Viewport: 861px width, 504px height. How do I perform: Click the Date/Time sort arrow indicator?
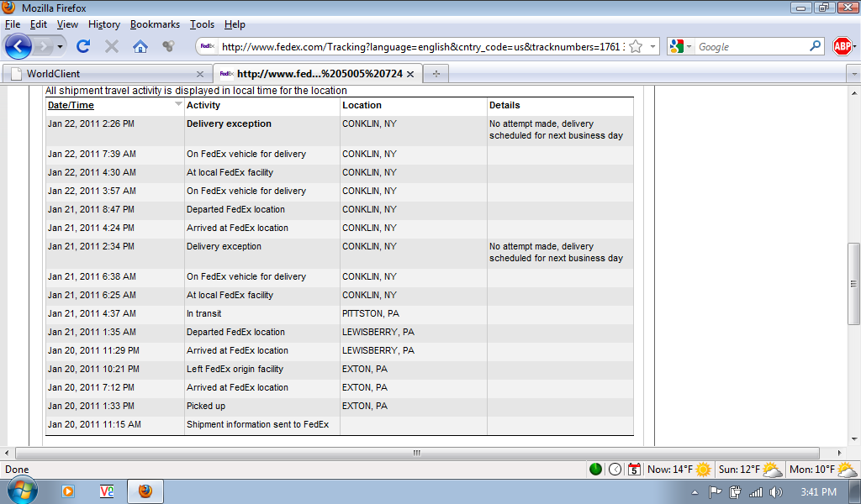point(178,103)
